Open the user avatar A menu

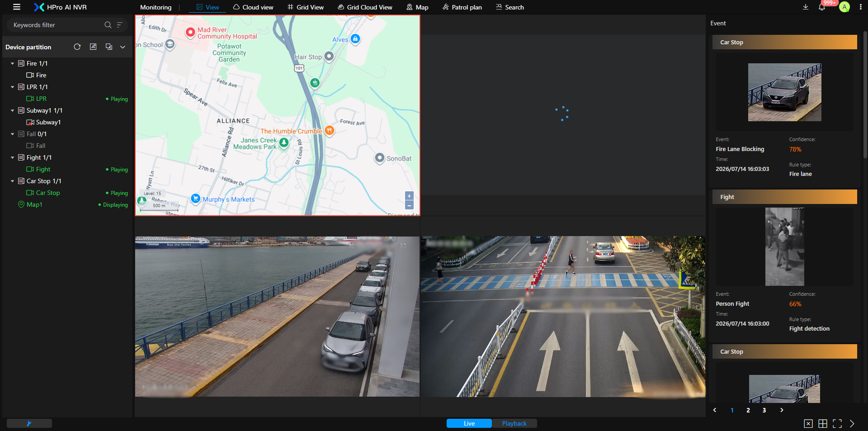click(844, 7)
